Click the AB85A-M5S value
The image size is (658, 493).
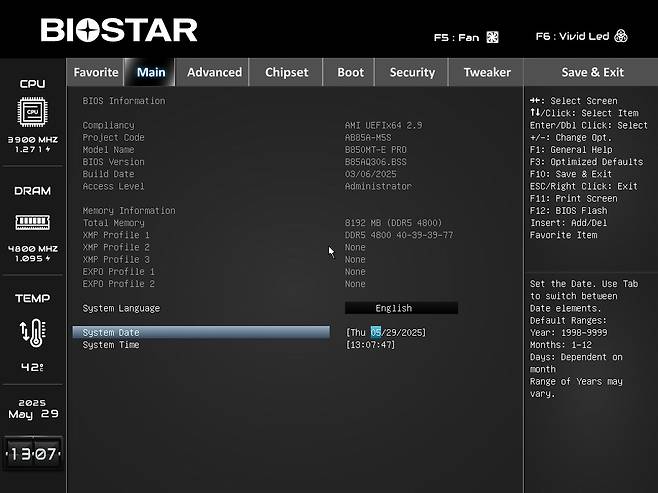tap(368, 138)
